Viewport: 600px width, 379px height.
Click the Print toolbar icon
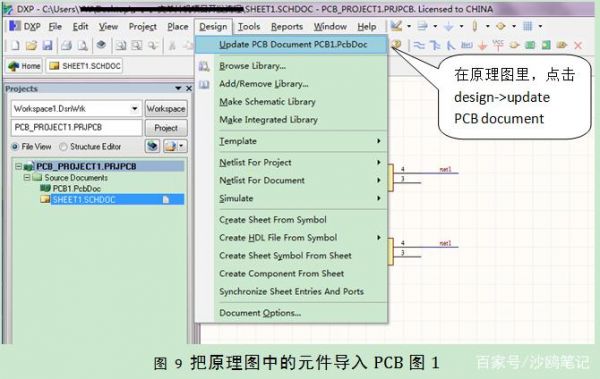pyautogui.click(x=66, y=46)
